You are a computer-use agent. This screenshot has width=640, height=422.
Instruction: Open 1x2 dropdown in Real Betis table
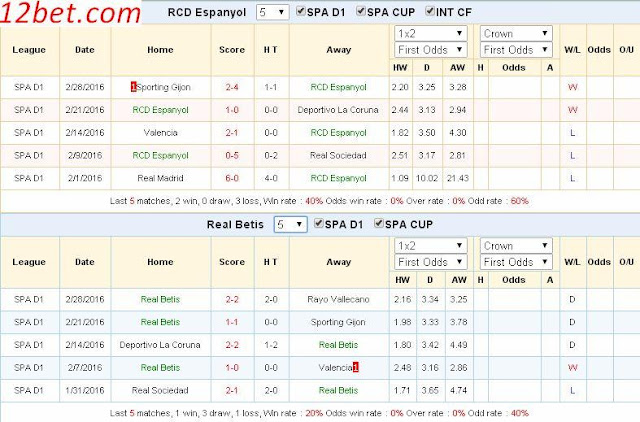(431, 246)
